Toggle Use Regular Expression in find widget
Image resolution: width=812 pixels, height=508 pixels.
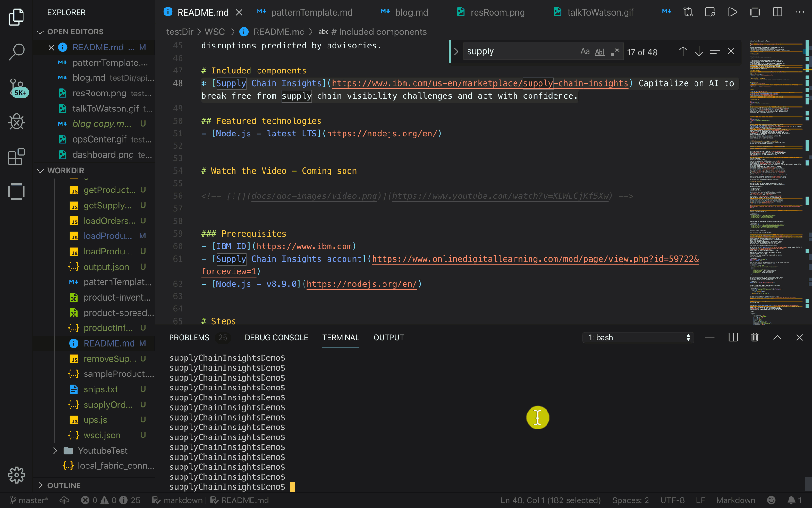click(615, 51)
